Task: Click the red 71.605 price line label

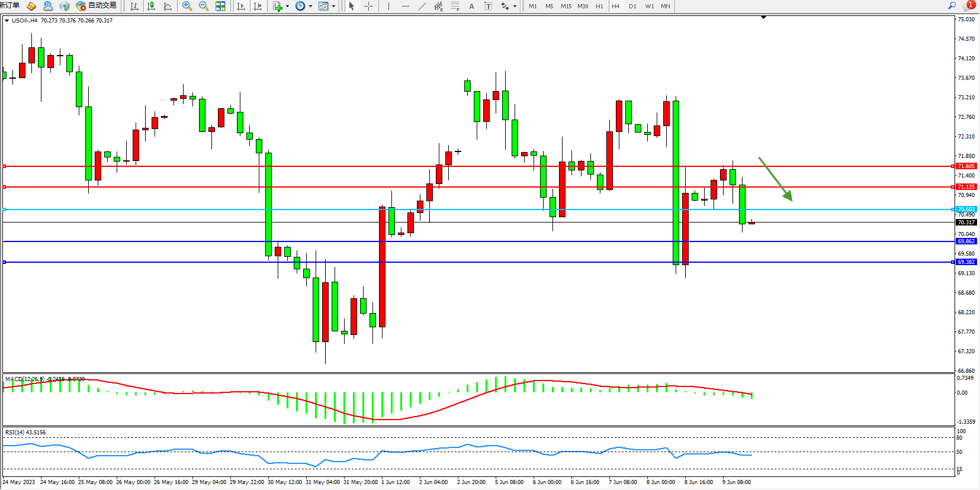Action: 966,166
